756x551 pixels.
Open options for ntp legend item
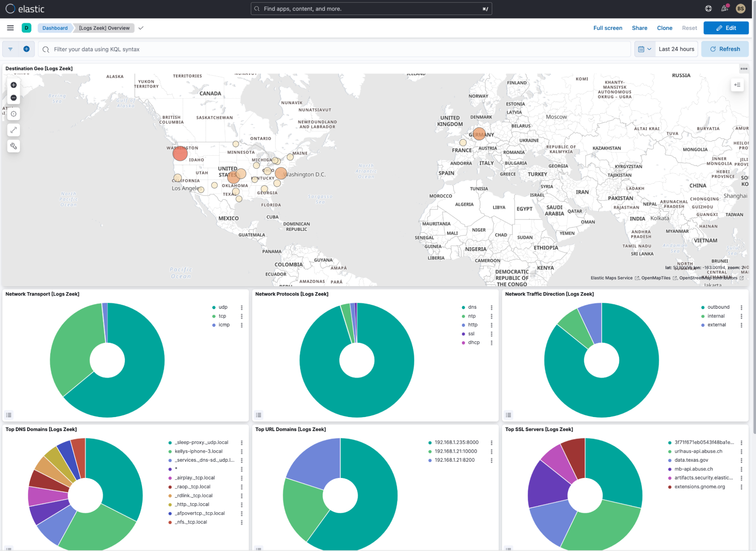click(x=492, y=316)
